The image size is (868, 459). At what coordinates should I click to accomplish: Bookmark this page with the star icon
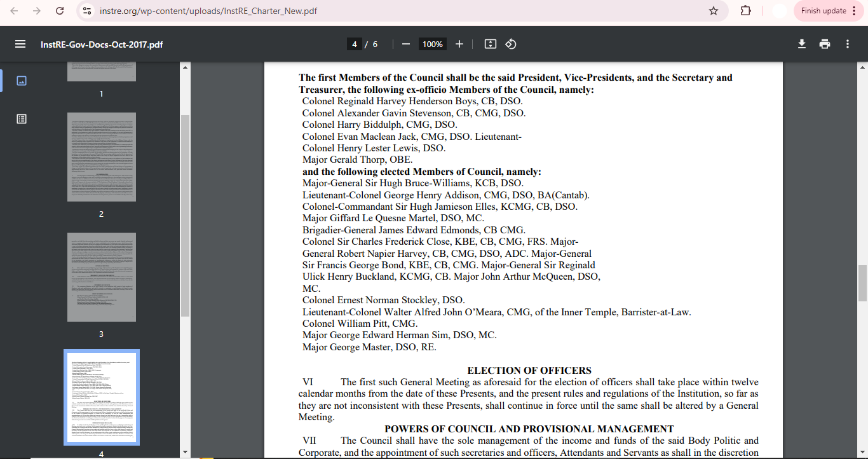(714, 11)
